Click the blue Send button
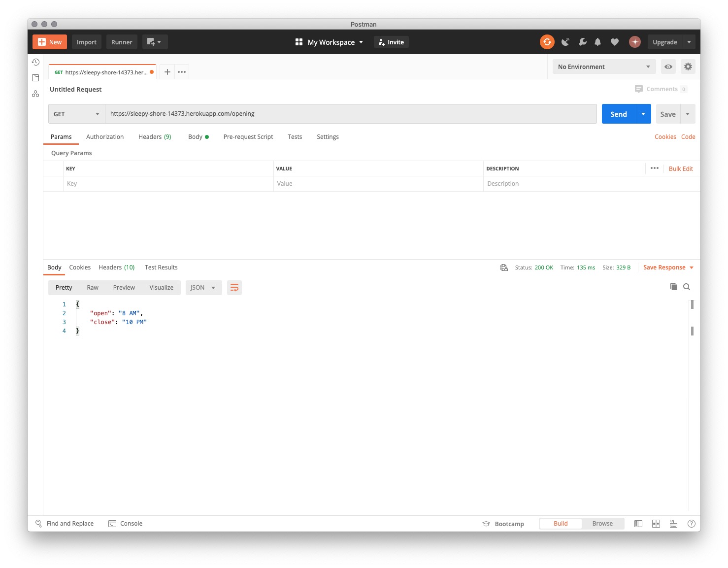Image resolution: width=728 pixels, height=568 pixels. pos(619,114)
